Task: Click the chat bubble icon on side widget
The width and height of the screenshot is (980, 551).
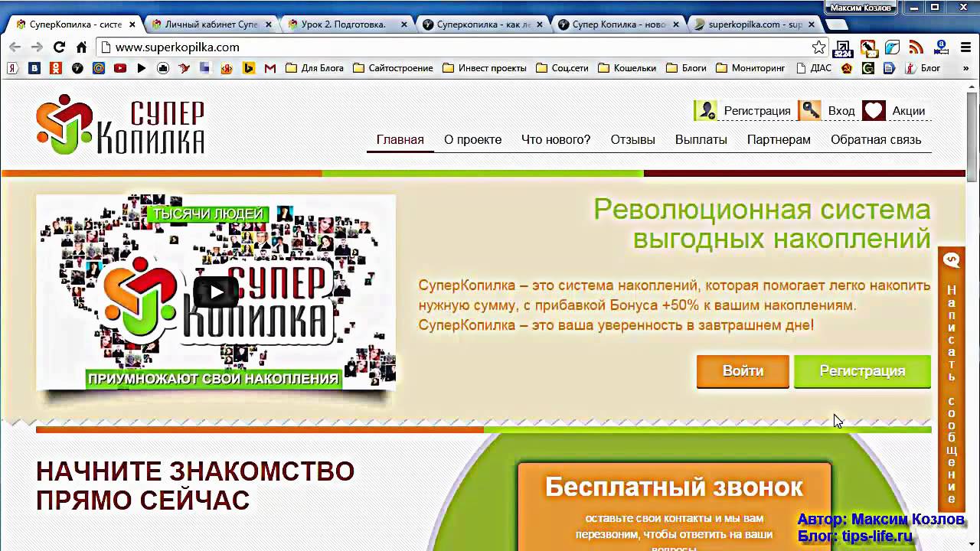Action: click(952, 260)
